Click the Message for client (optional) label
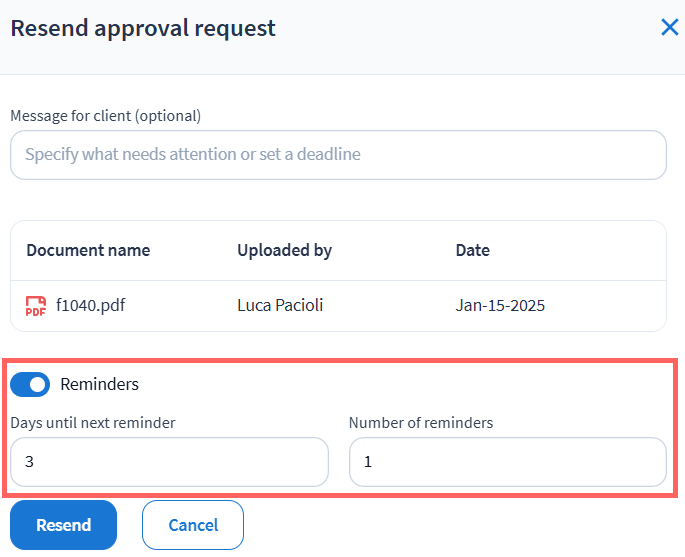 [105, 116]
